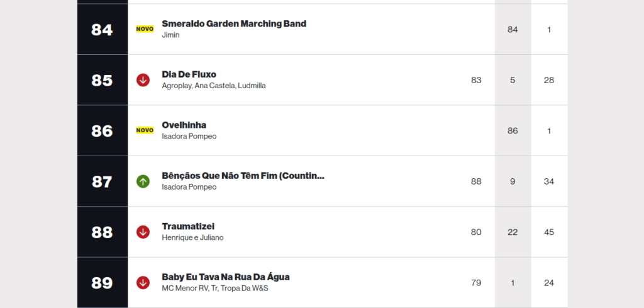
Task: Click artists Agroplay, Ana Castela, Ludmilla
Action: [x=214, y=86]
